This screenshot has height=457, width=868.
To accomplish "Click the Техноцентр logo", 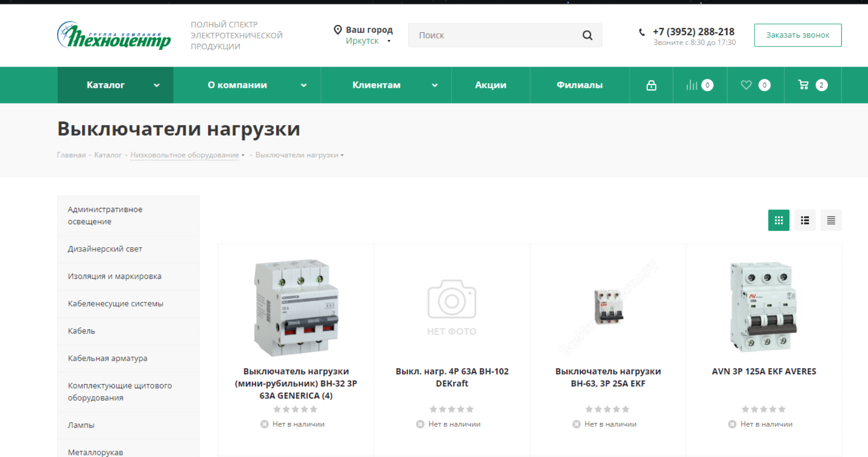I will click(x=114, y=35).
